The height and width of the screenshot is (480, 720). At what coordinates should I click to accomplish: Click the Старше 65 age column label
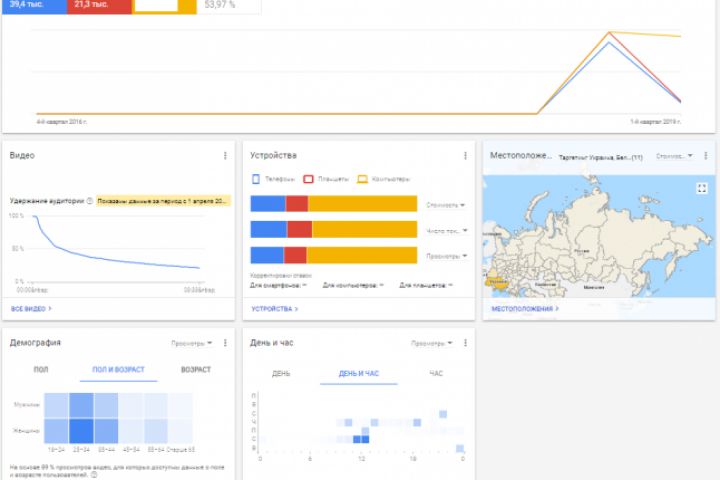180,450
